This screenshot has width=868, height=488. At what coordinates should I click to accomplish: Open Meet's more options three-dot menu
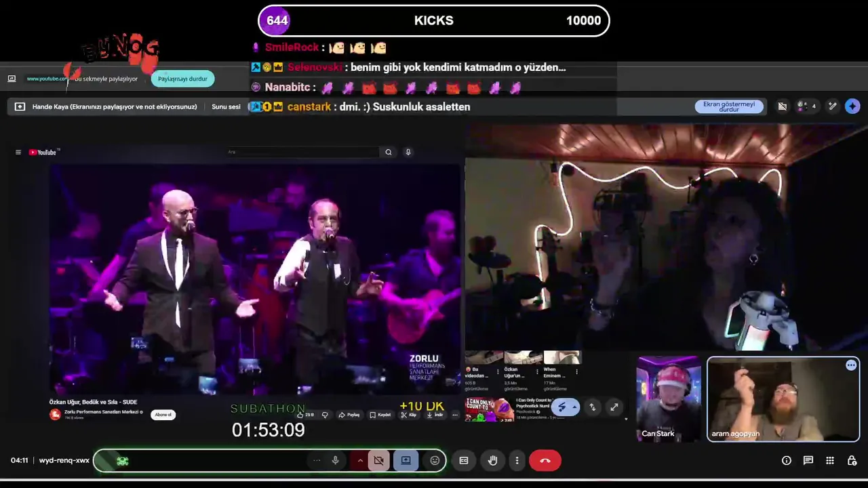click(517, 461)
